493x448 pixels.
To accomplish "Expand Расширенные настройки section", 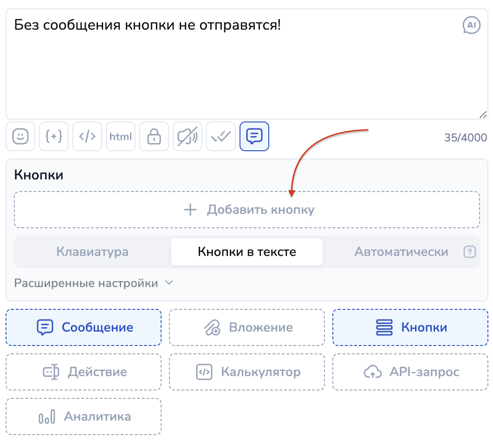I will pos(93,283).
